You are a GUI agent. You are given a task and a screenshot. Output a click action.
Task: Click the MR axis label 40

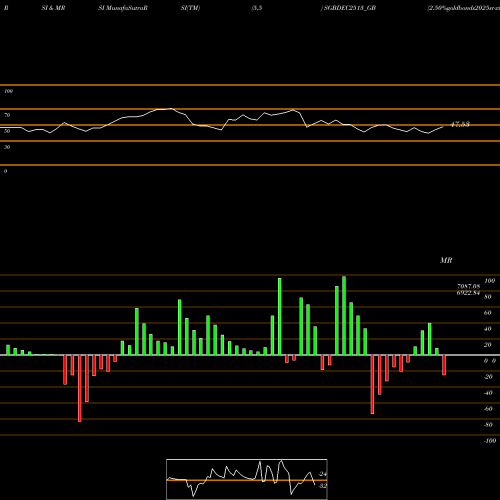click(x=488, y=329)
